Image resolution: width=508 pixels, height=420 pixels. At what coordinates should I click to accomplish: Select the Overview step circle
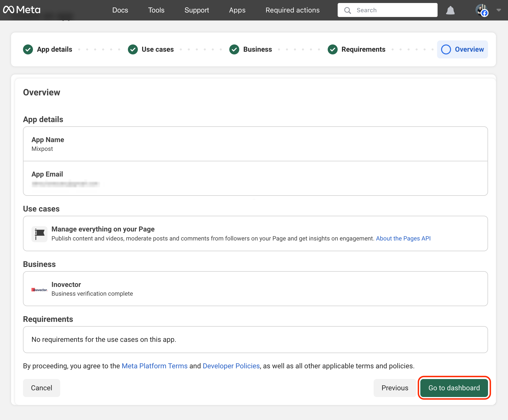[x=446, y=49]
